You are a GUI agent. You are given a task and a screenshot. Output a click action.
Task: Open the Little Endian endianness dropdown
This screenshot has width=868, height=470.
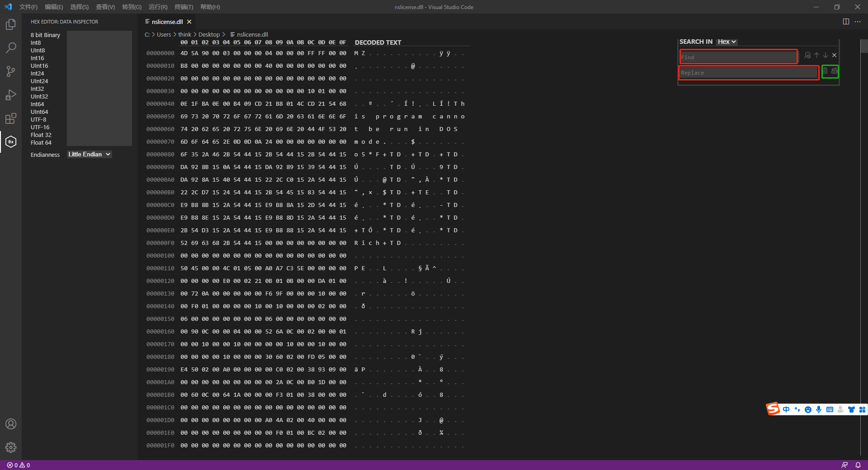[x=89, y=154]
